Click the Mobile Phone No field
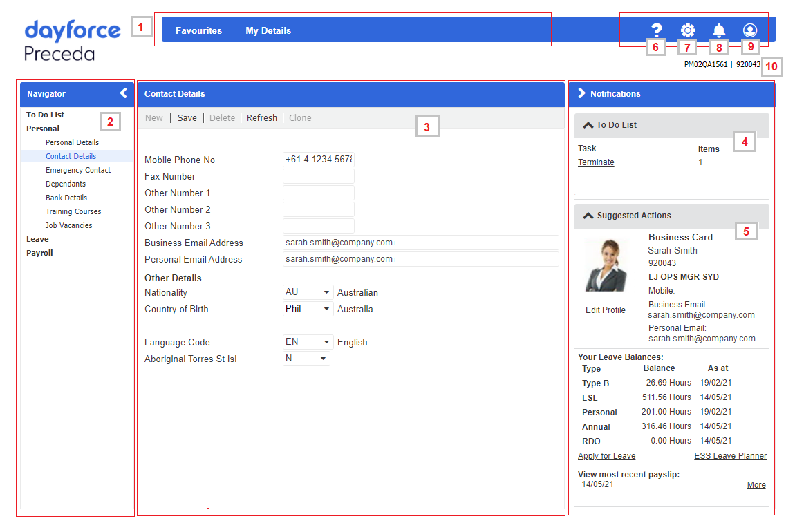Viewport: 795px width, 532px height. pos(318,160)
